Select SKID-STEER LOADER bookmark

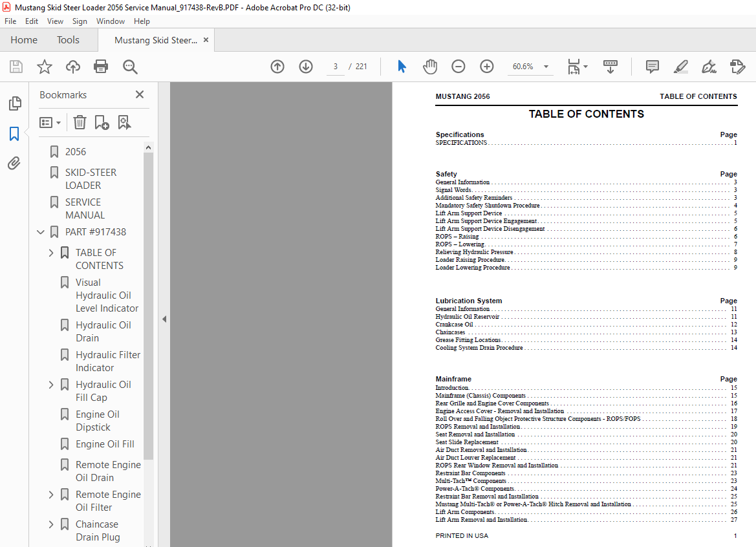pyautogui.click(x=91, y=179)
